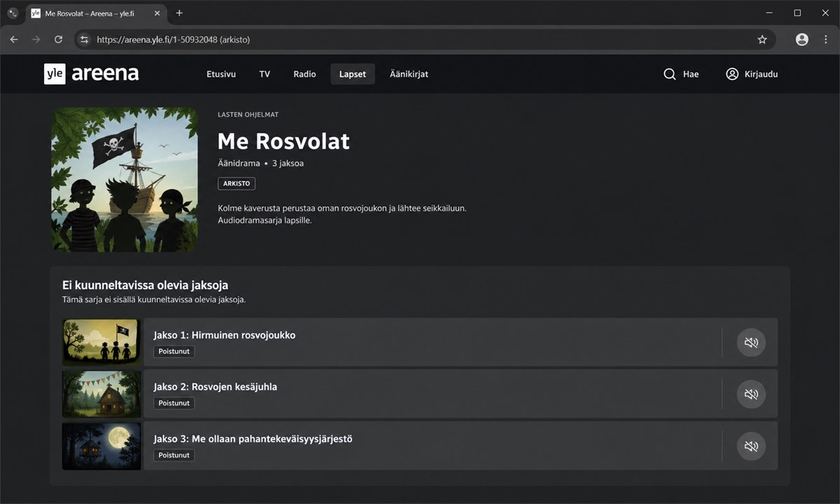Click the Me Rosvolat pirate ship cover image
840x504 pixels.
click(125, 179)
